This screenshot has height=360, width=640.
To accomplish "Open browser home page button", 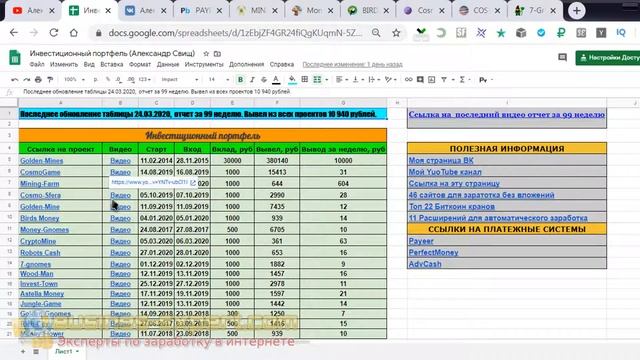I will (x=73, y=33).
